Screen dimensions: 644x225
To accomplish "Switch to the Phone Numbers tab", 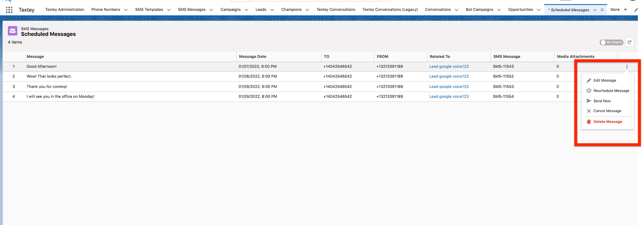I will (x=106, y=10).
